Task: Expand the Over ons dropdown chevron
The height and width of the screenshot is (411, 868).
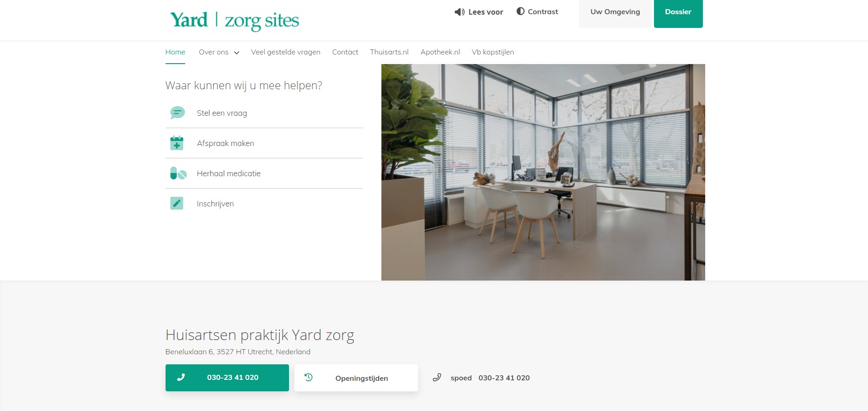Action: (236, 53)
